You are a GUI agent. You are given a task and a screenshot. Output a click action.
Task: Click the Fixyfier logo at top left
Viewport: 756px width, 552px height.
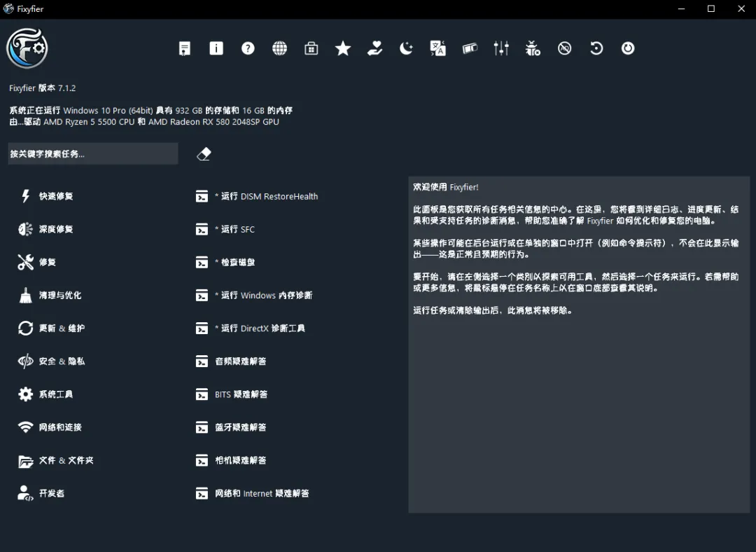tap(27, 48)
